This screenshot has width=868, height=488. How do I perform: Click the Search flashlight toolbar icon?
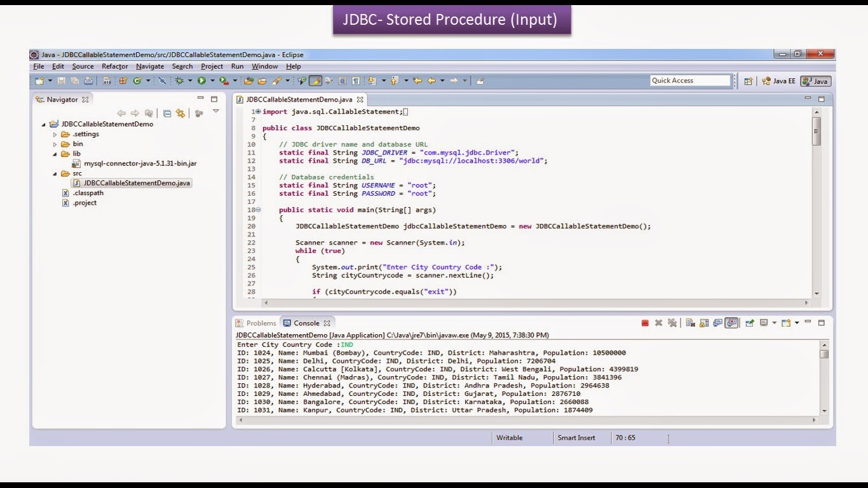coord(277,81)
